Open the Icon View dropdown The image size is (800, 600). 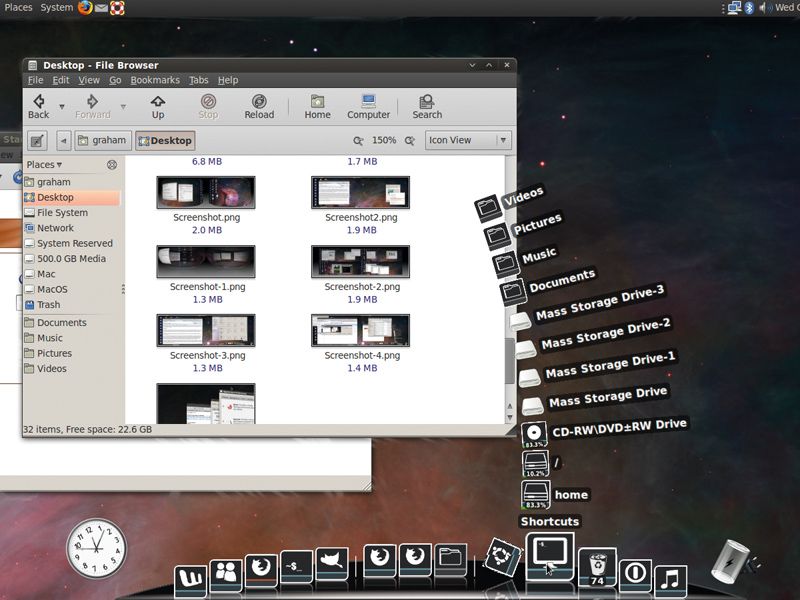[466, 140]
